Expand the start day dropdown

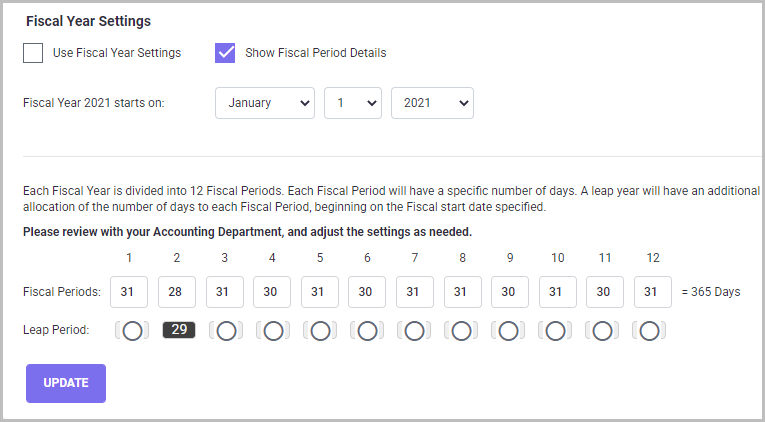click(x=353, y=102)
